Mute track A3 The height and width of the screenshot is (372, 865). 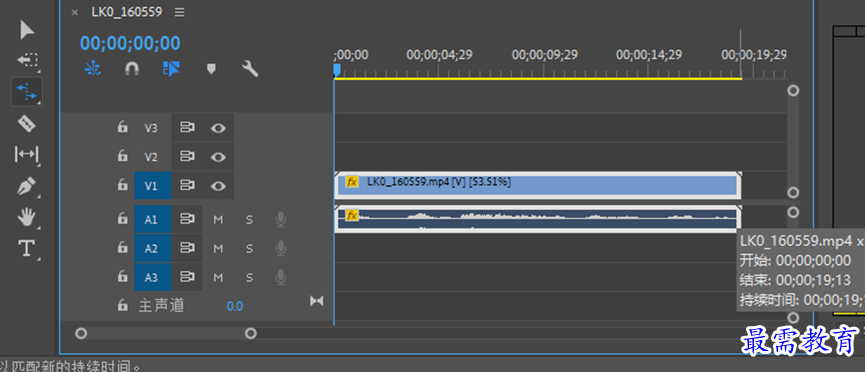click(218, 277)
